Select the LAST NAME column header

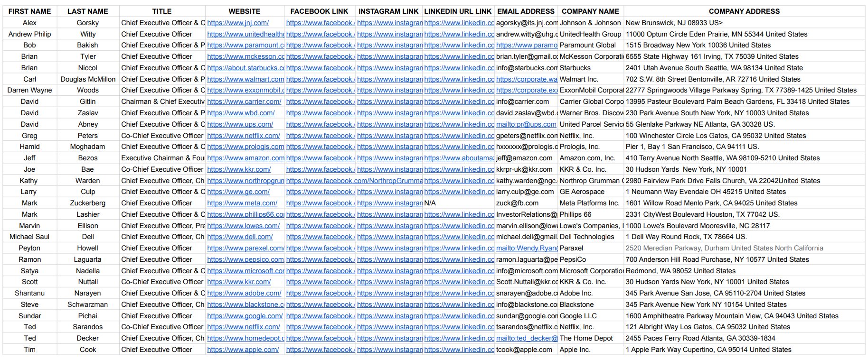click(x=88, y=11)
